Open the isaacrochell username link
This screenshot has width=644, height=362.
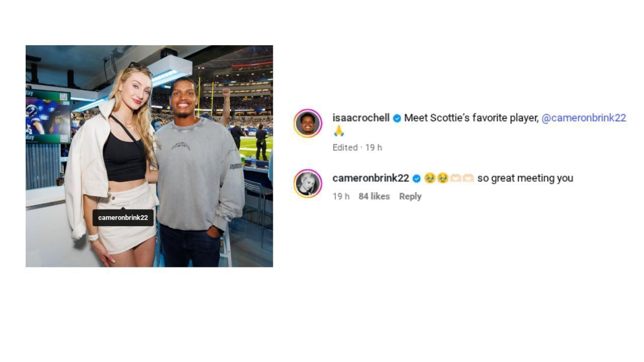click(361, 118)
